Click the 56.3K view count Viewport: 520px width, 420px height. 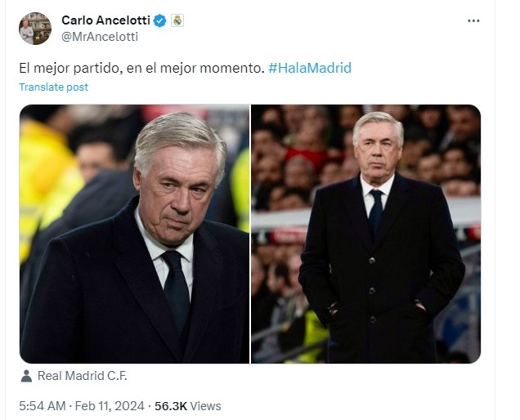[x=171, y=405]
